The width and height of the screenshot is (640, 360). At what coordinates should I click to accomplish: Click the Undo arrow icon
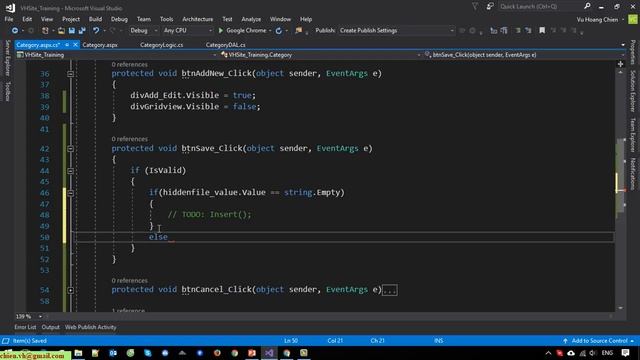point(96,31)
